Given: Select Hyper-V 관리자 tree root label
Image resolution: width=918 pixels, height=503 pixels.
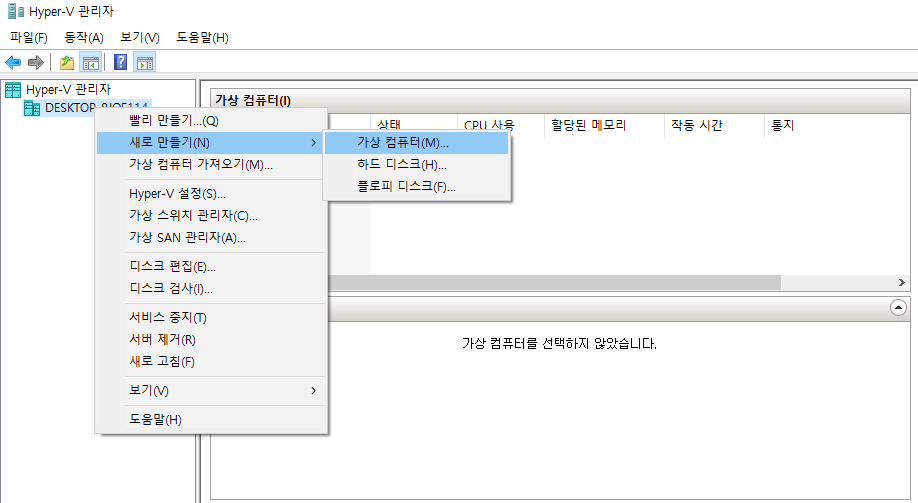Looking at the screenshot, I should (x=68, y=90).
